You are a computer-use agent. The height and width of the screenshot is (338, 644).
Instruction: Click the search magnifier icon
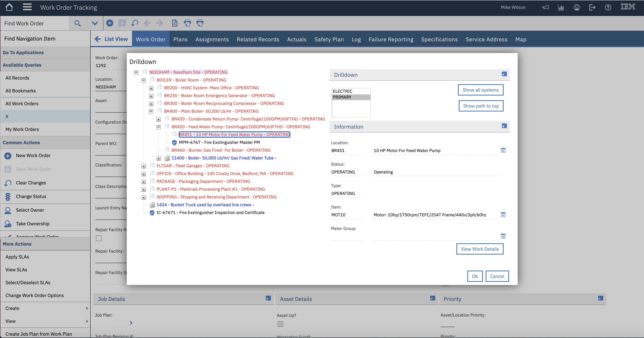pos(78,23)
